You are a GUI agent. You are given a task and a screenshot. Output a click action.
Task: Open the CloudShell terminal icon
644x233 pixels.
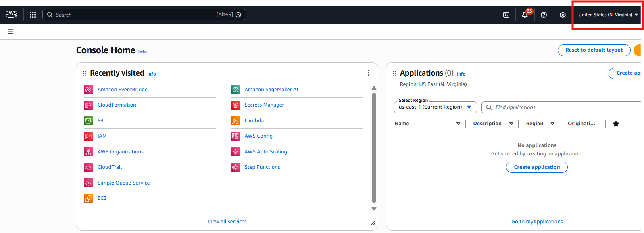coord(506,15)
